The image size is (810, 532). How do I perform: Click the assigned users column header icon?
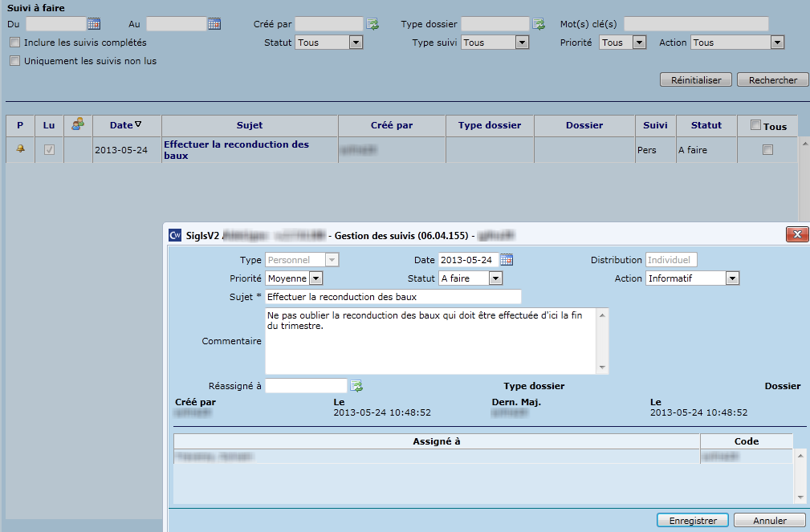coord(77,124)
